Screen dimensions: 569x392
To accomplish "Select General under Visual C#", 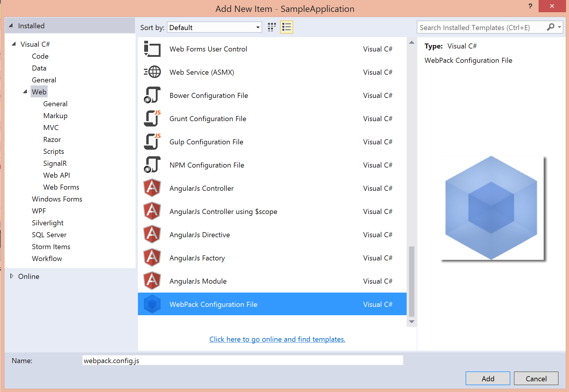I will 44,80.
